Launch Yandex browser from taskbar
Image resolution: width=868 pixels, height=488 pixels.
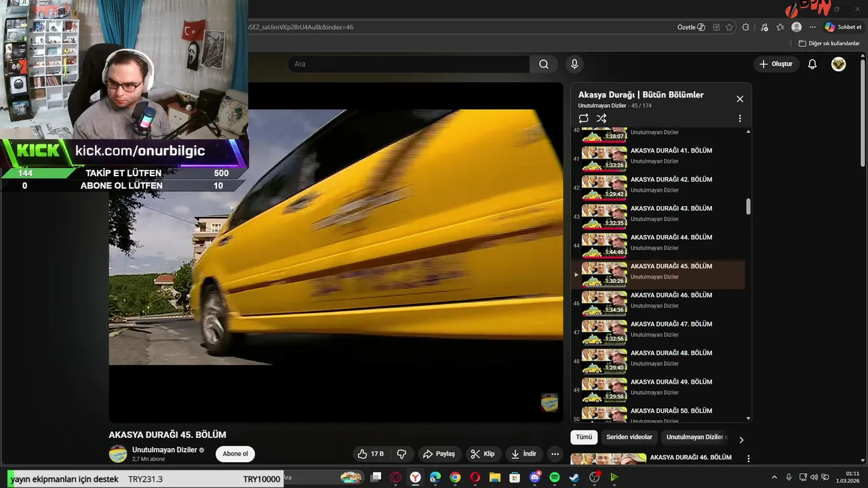416,478
